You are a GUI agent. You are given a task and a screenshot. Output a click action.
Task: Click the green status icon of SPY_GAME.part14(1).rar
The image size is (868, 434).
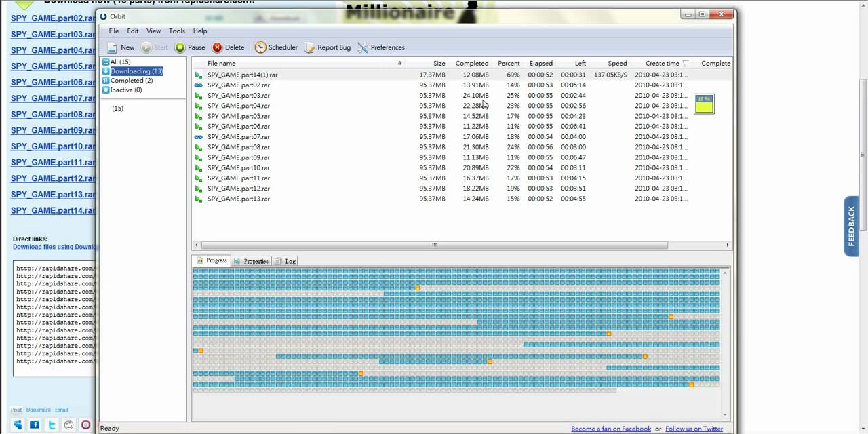[198, 75]
